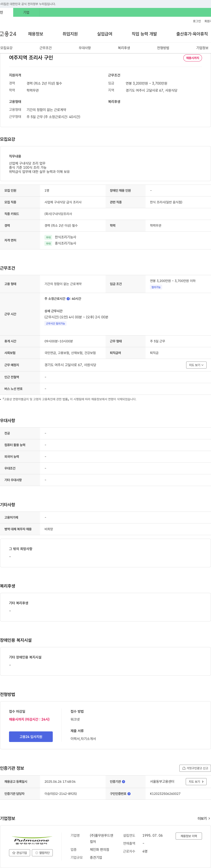Click the 이력서,자기소개서 document text

83,739
